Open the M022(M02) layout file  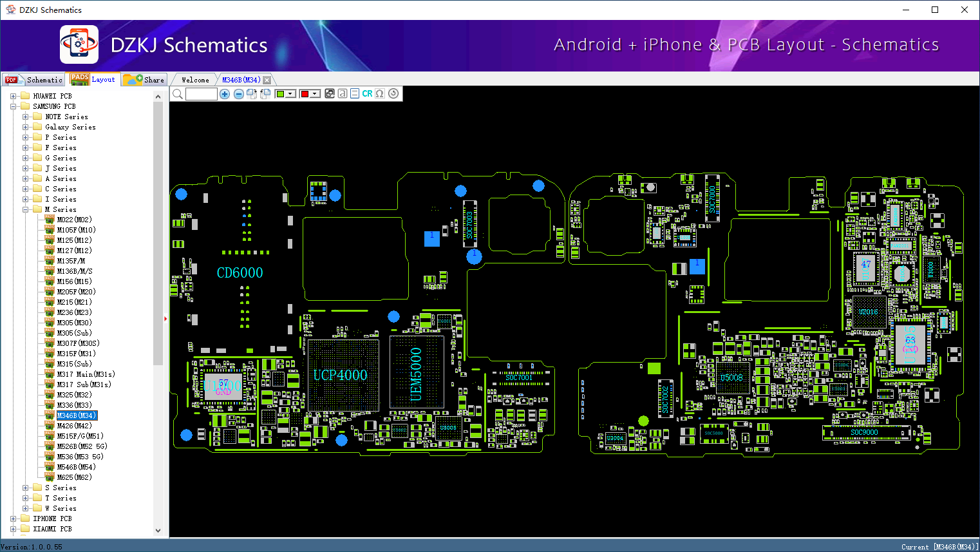(75, 220)
